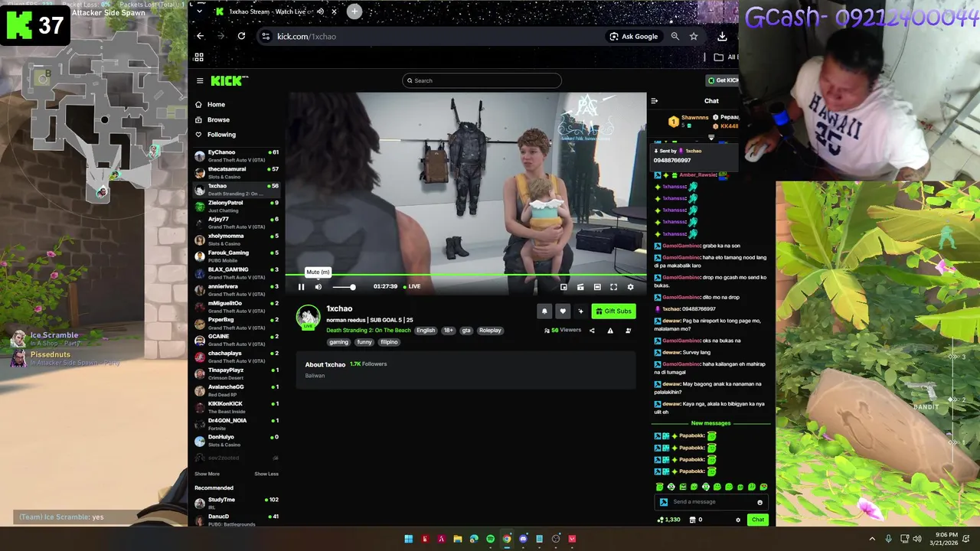Open StudyTme recommended channel

pos(237,503)
